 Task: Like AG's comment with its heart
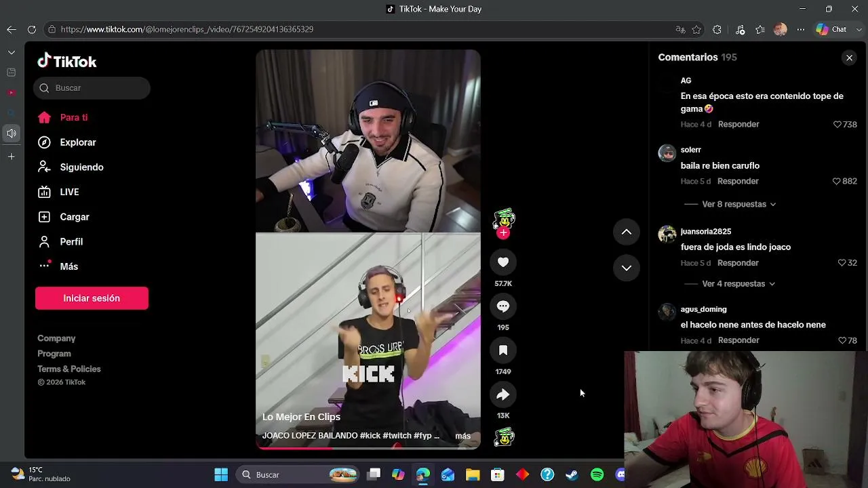coord(837,125)
